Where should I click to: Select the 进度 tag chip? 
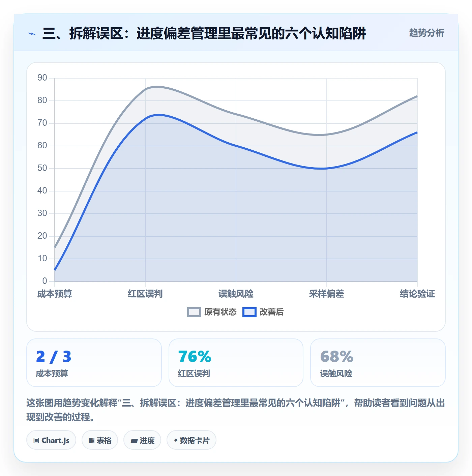tap(142, 440)
